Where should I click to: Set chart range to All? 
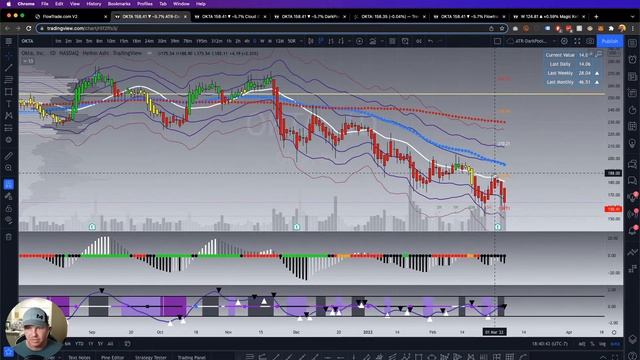tap(110, 344)
